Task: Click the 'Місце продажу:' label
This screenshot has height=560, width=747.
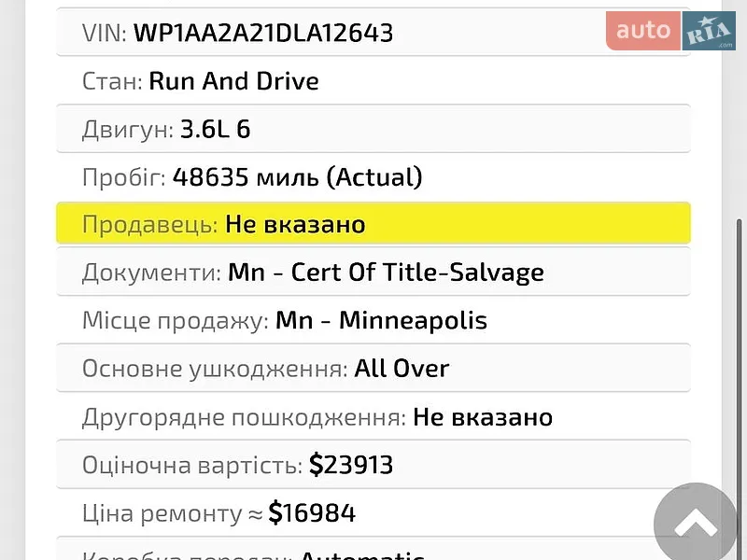Action: tap(176, 320)
